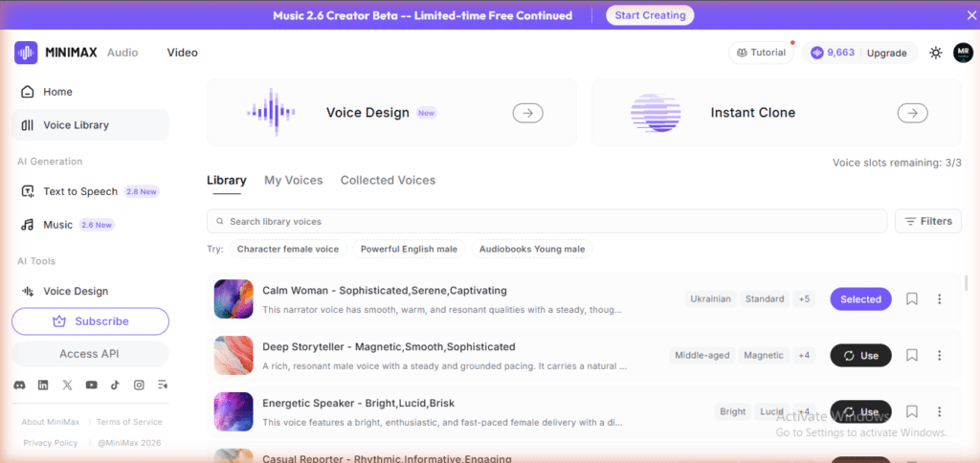Click the Access API button
Screen dimensions: 980x463
(x=90, y=354)
